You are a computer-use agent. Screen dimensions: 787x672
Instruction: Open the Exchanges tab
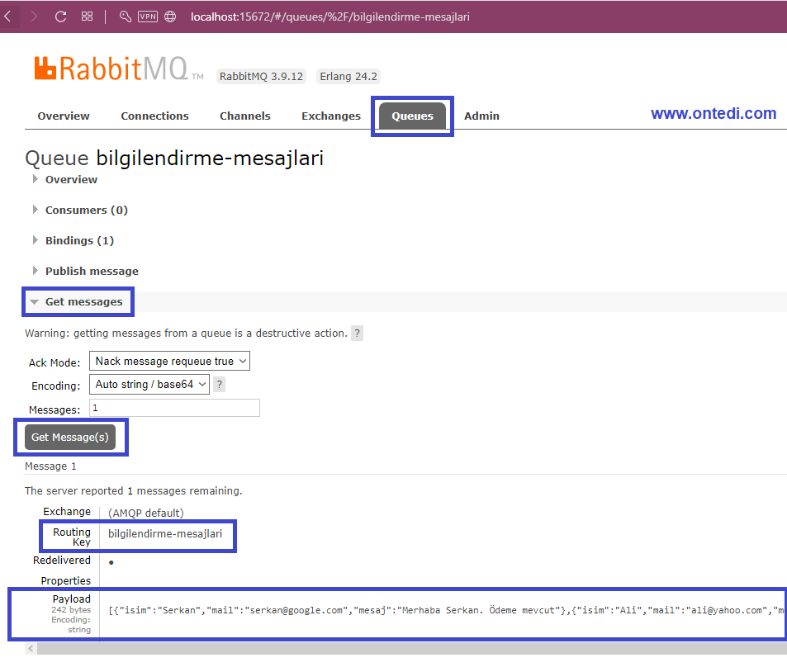(331, 116)
